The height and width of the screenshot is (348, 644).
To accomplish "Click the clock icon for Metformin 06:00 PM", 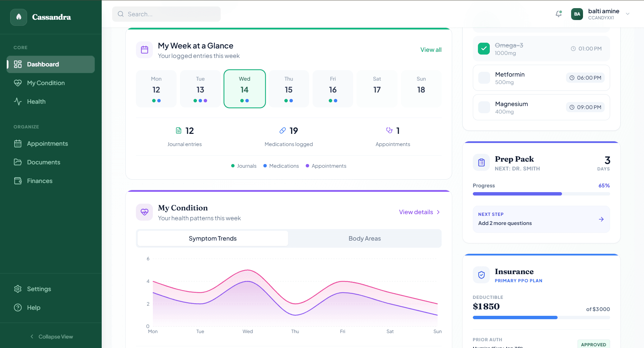I will pyautogui.click(x=572, y=78).
